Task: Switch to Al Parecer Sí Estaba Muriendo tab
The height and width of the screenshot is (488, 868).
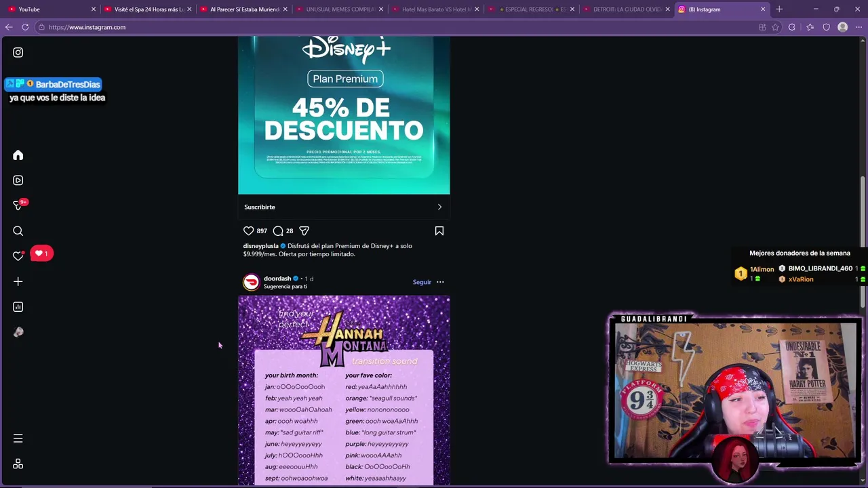Action: coord(244,9)
